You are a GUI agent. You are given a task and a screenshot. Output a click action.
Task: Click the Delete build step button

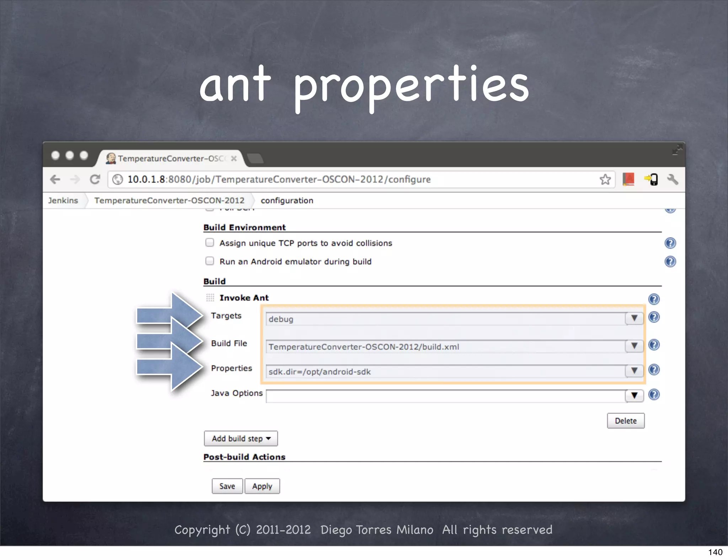[625, 421]
